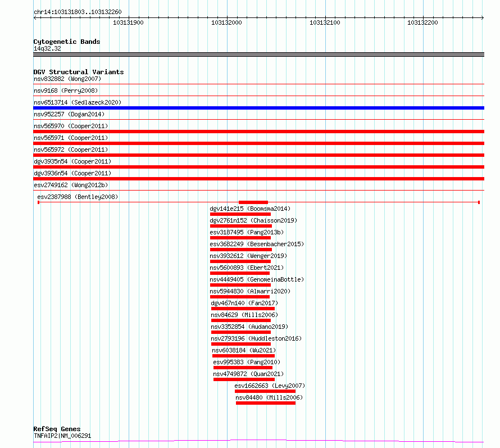Select variant nsv84480 (Mills2006)
The image size is (500, 448).
click(269, 397)
